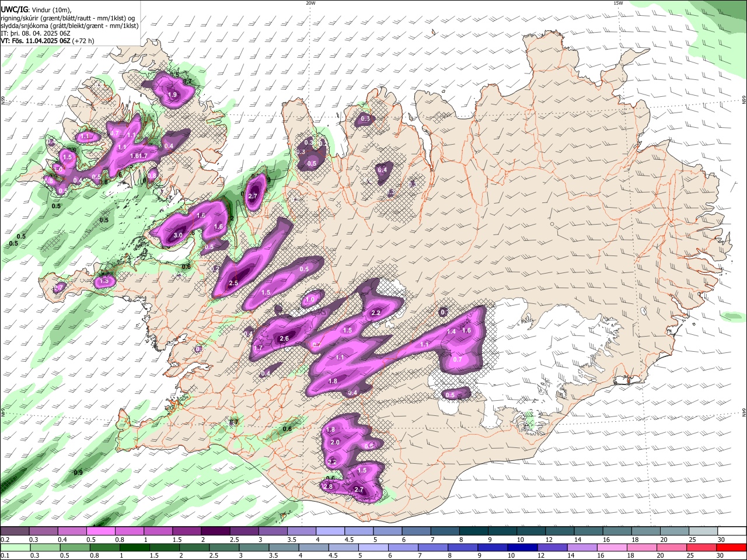Select the 'VT: Fös. 11.04.2025 06Z' valid time
The width and height of the screenshot is (747, 560).
coord(36,41)
